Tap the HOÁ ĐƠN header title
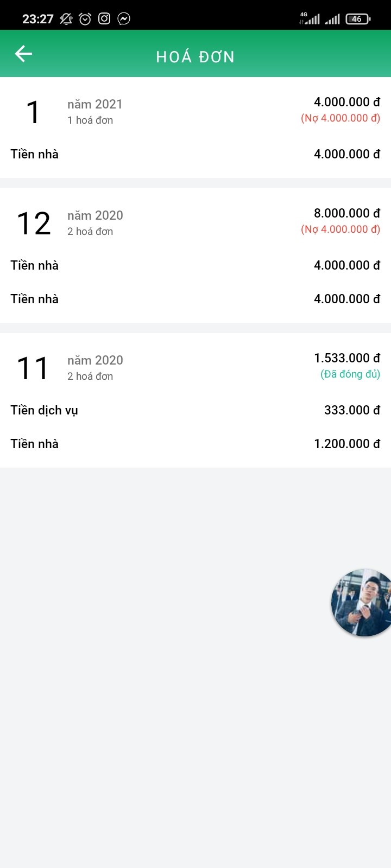The width and height of the screenshot is (391, 868). coord(195,57)
